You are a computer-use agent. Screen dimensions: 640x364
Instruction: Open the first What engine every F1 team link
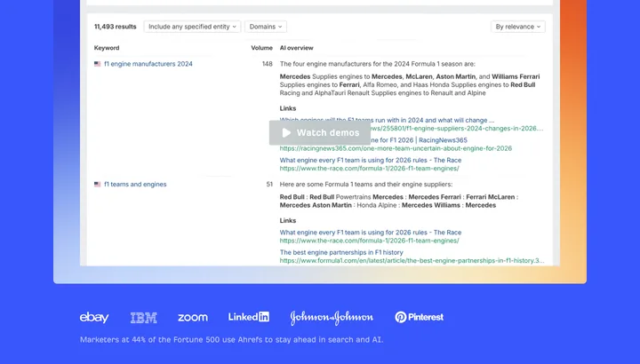tap(370, 160)
